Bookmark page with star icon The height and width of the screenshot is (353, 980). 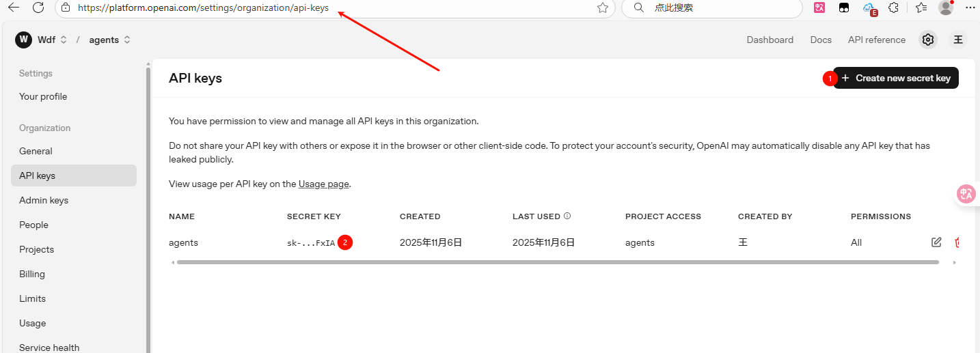click(x=602, y=8)
